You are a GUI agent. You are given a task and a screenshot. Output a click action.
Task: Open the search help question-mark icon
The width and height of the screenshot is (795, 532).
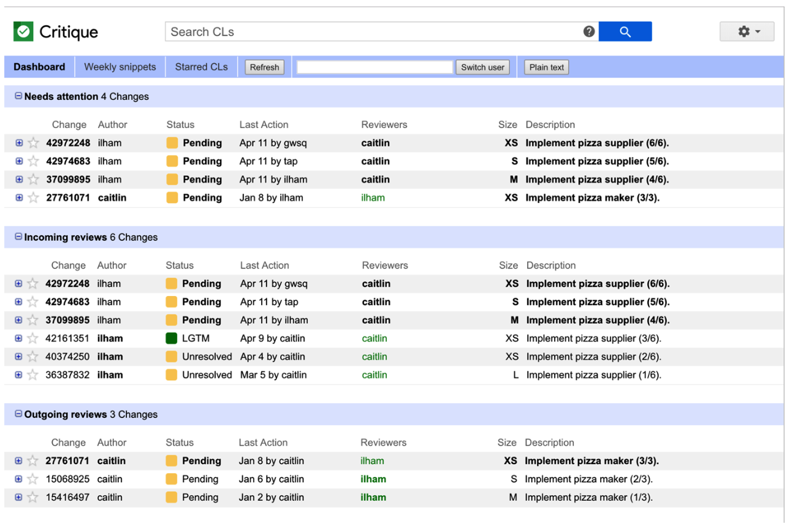point(589,32)
